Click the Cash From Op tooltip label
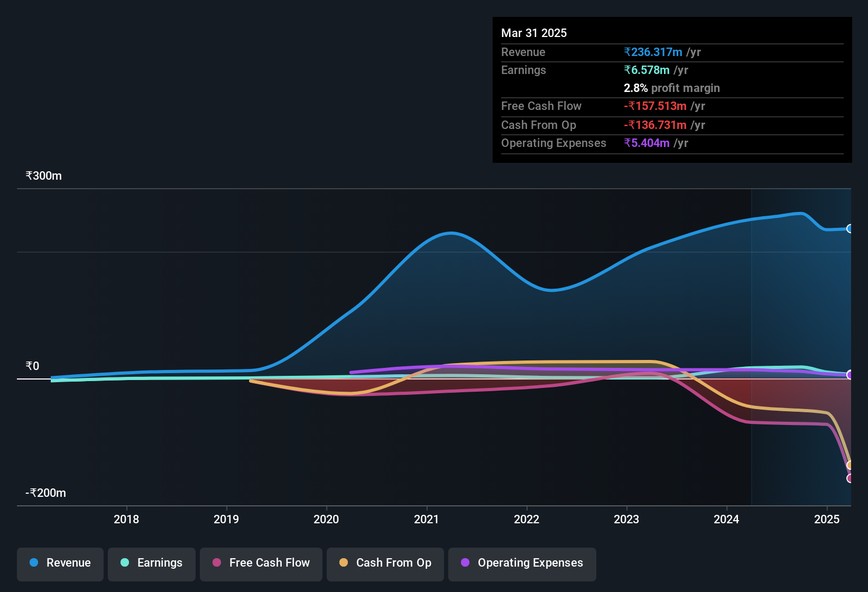Viewport: 868px width, 592px height. (539, 125)
